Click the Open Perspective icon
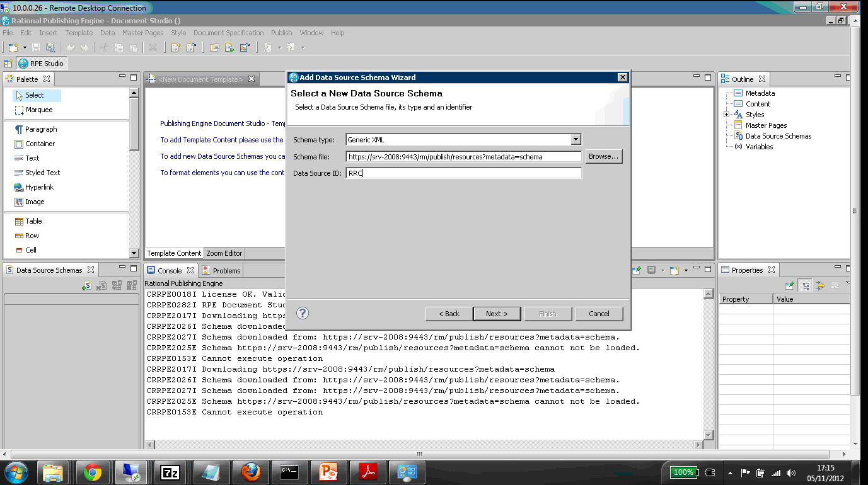Image resolution: width=868 pixels, height=485 pixels. coord(8,64)
